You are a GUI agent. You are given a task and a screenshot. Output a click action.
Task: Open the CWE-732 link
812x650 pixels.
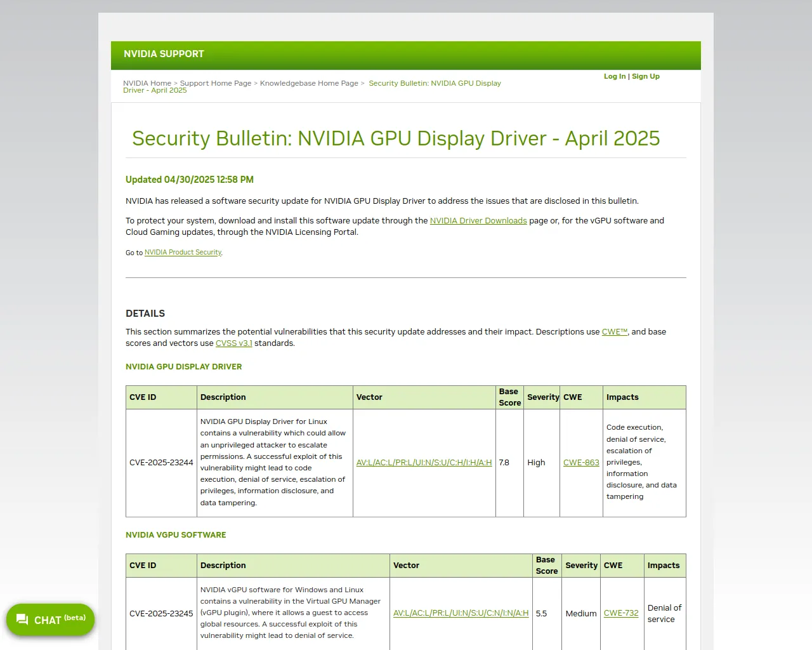(621, 613)
